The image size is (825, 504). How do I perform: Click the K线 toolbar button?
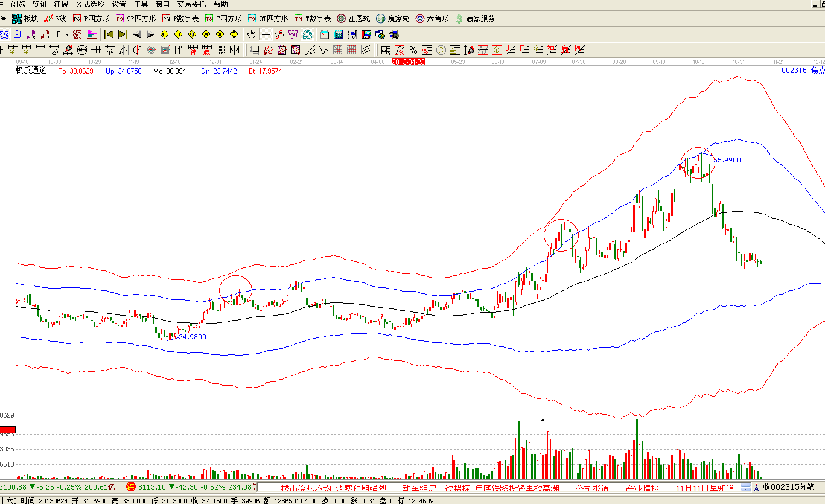(55, 19)
